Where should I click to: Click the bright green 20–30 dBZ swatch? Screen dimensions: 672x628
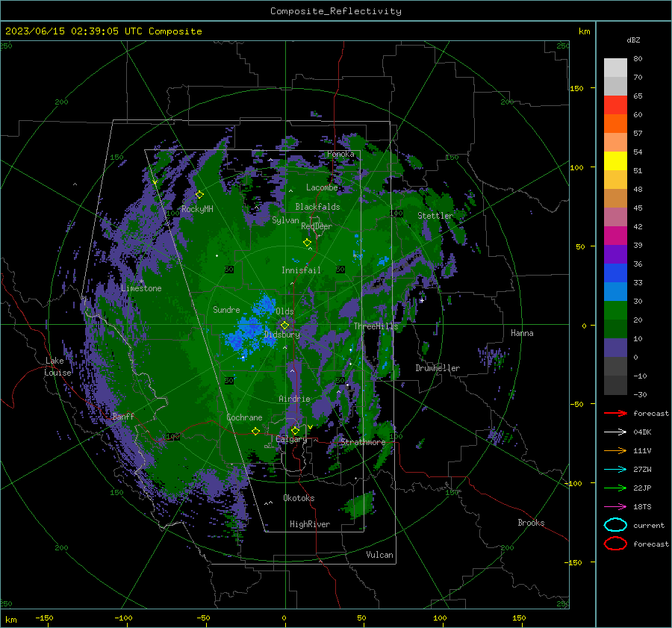pos(615,311)
